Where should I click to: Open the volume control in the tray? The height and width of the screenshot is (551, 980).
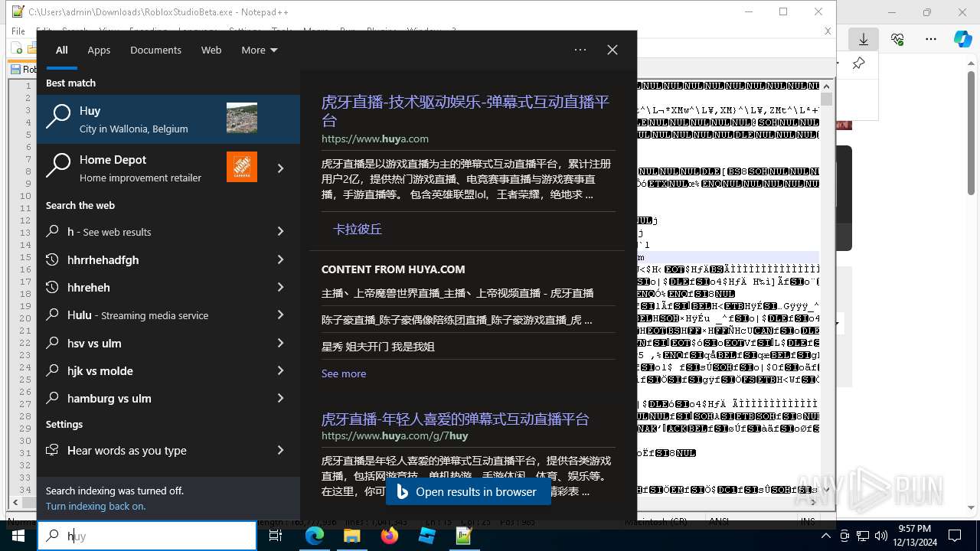pos(881,536)
